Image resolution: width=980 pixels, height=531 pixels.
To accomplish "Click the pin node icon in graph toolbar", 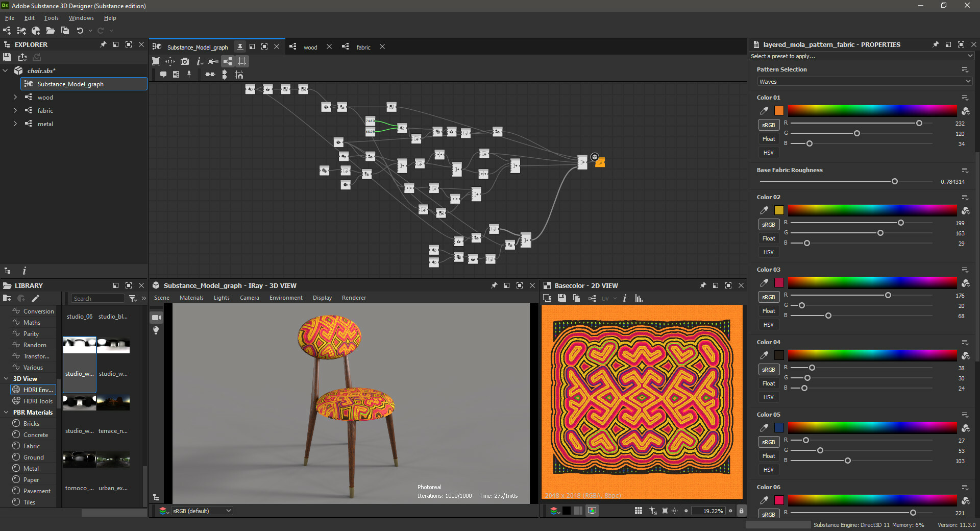I will 189,75.
